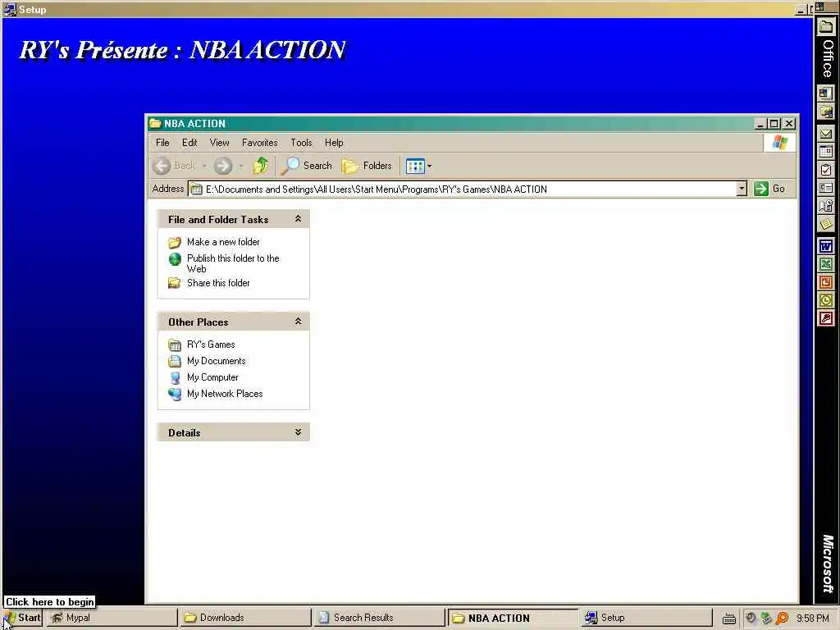Switch to Search Results in taskbar
The width and height of the screenshot is (840, 630).
[x=379, y=618]
